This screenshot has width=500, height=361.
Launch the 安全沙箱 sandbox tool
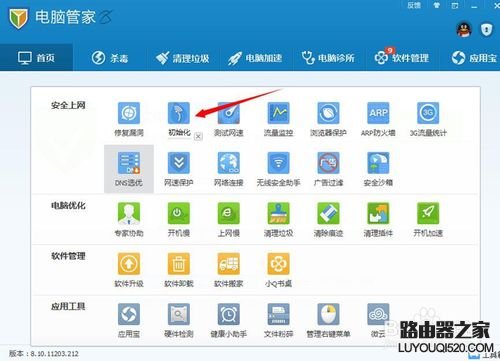tap(378, 163)
